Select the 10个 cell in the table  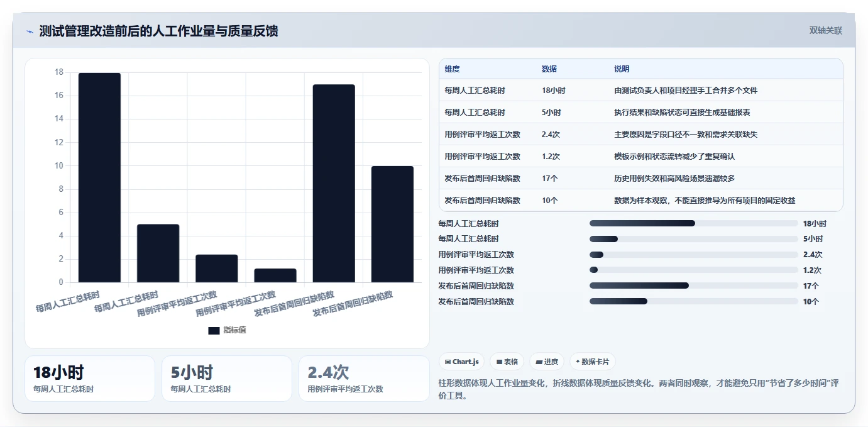coord(549,201)
